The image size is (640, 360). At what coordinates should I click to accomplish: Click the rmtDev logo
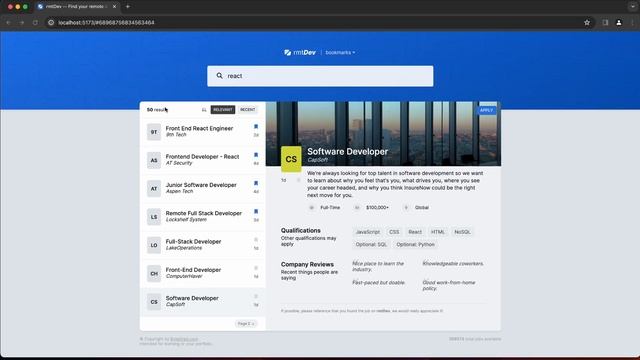coord(300,52)
